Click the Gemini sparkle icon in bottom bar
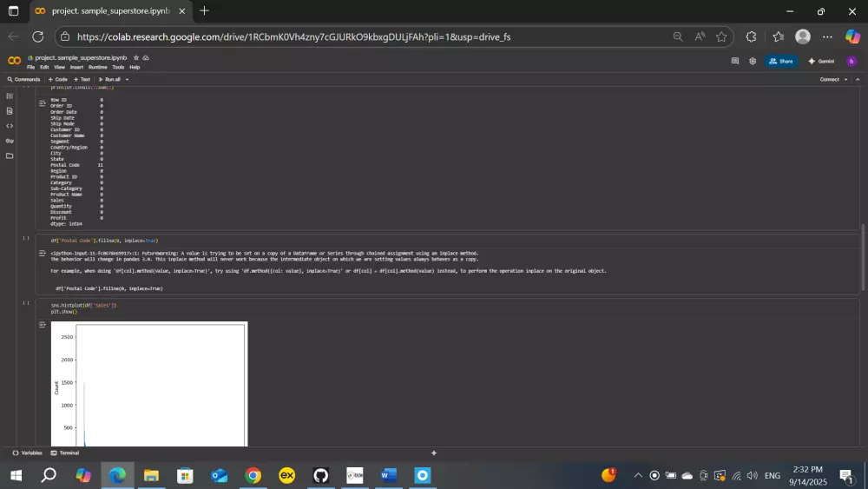 pos(433,453)
